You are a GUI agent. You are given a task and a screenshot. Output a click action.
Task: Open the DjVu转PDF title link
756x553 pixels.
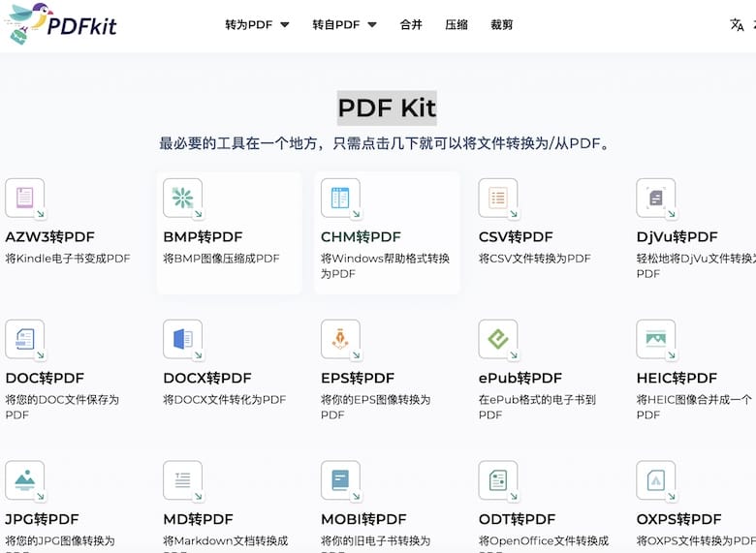coord(677,237)
